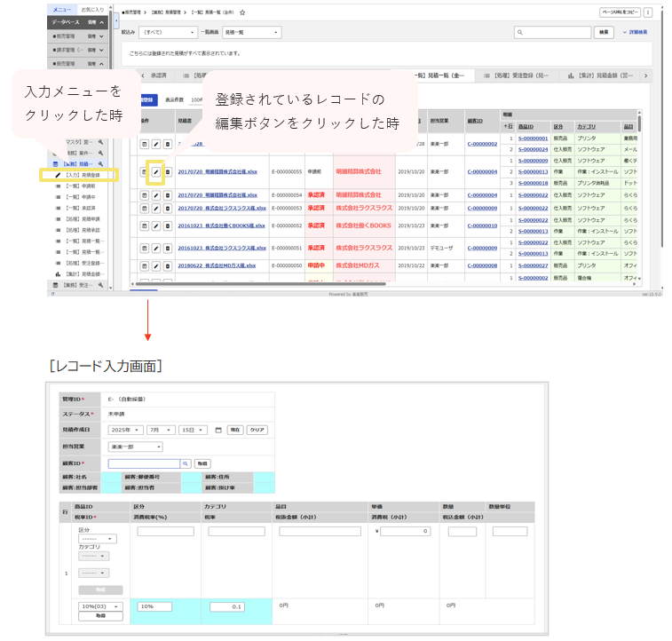672x641 pixels.
Task: Open the 区分 dropdown in line row 1
Action: pyautogui.click(x=98, y=539)
